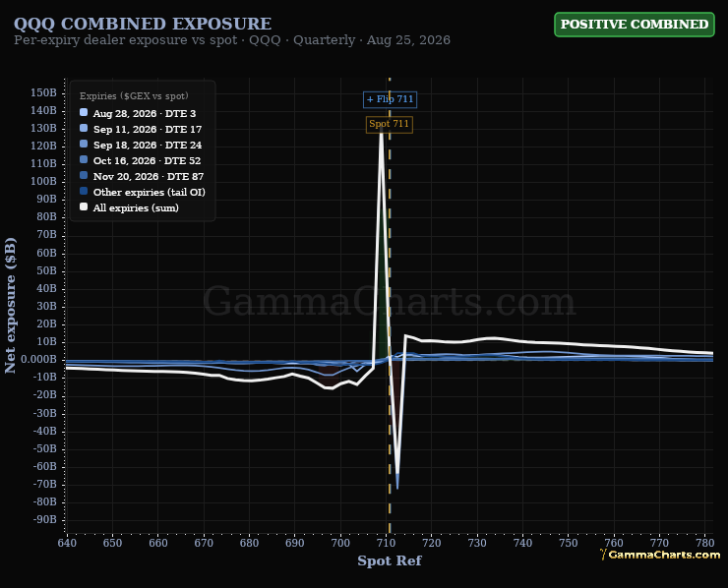Toggle the Sep 11, 2026 · DTE 17 series label

pyautogui.click(x=148, y=130)
